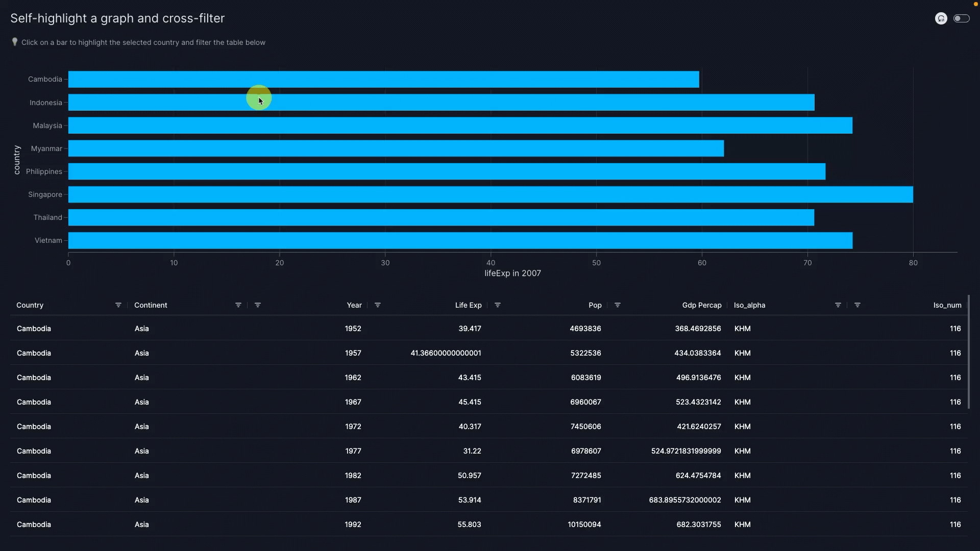
Task: Click the lightbulb icon beside the hint text
Action: (x=15, y=42)
